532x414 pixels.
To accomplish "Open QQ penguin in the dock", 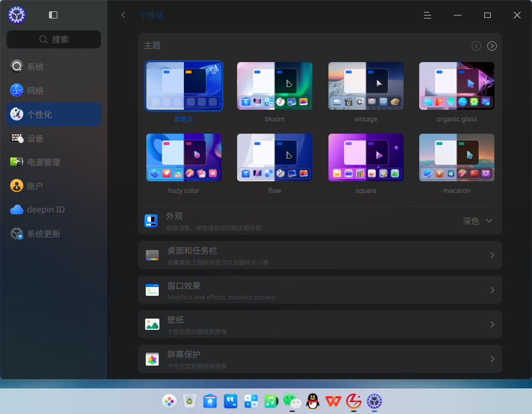I will (312, 401).
